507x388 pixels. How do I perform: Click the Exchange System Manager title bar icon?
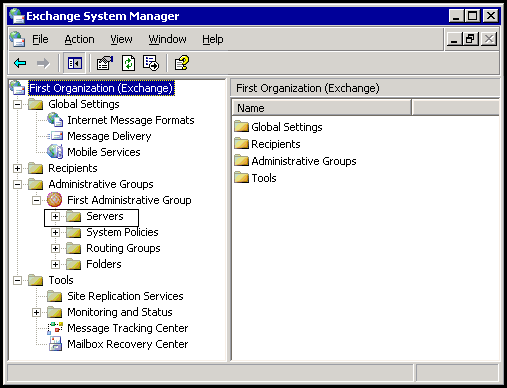(x=17, y=16)
